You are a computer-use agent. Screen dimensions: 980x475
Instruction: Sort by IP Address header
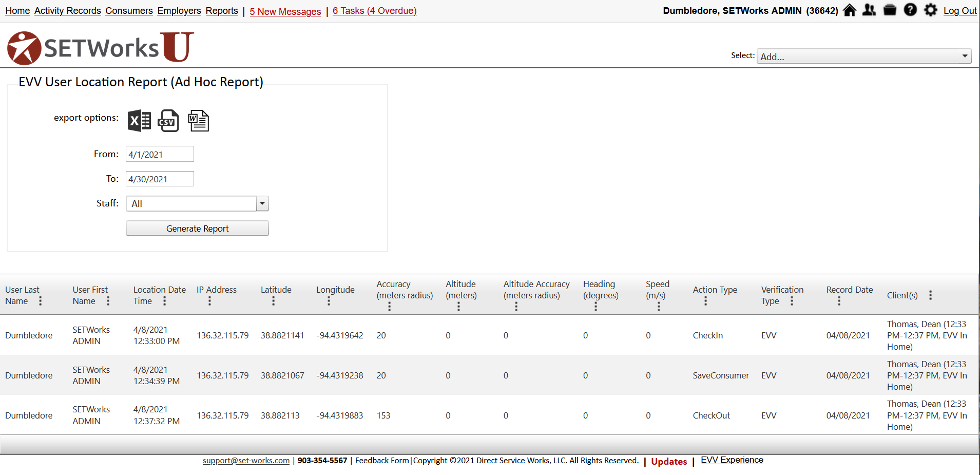217,290
